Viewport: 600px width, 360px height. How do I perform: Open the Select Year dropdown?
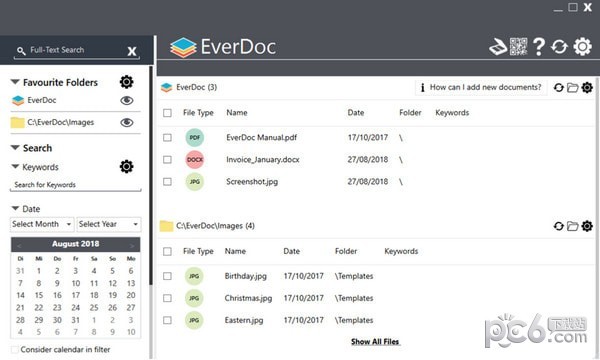click(109, 224)
